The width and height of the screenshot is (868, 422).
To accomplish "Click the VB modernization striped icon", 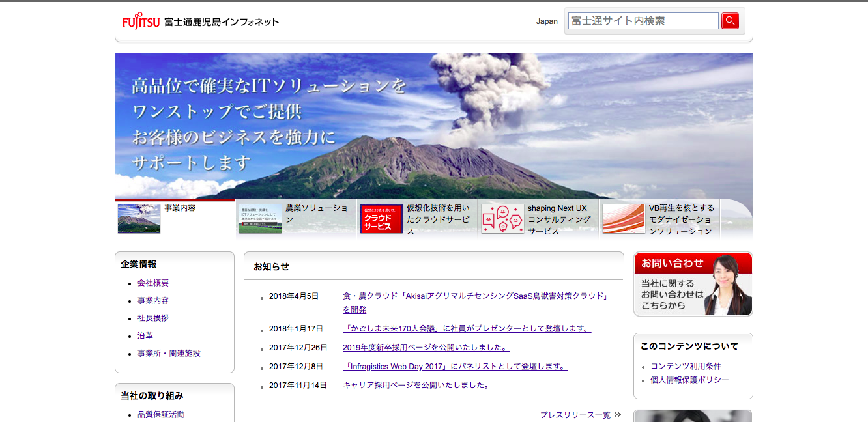I will 624,219.
